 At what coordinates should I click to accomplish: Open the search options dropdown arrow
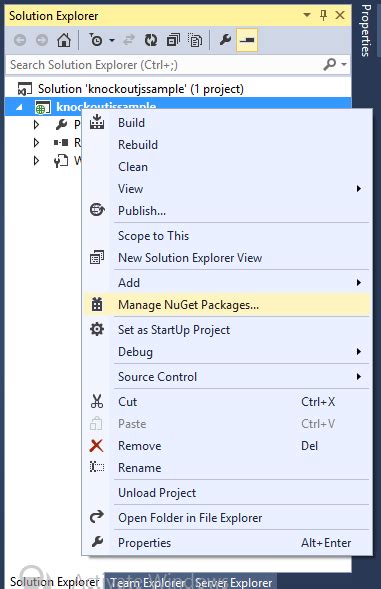coord(344,65)
